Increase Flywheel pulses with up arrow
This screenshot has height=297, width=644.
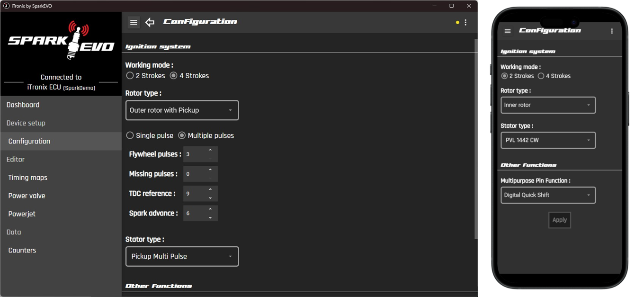pos(210,150)
